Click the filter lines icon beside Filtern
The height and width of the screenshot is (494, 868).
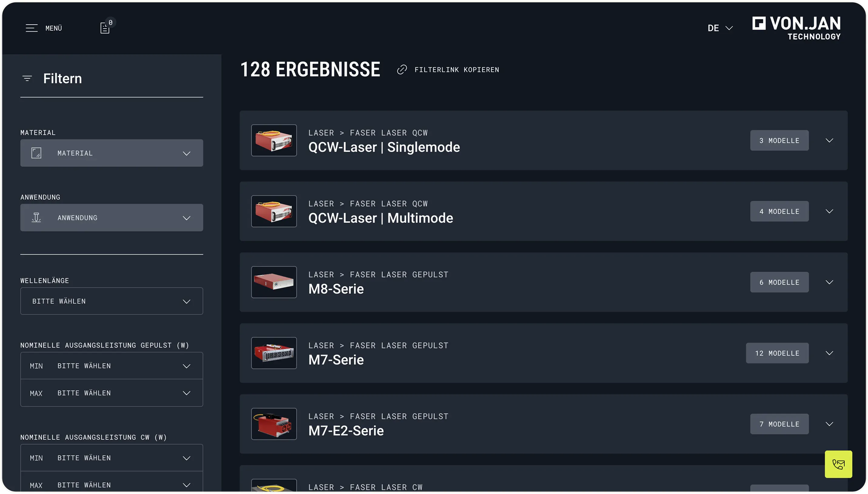27,79
